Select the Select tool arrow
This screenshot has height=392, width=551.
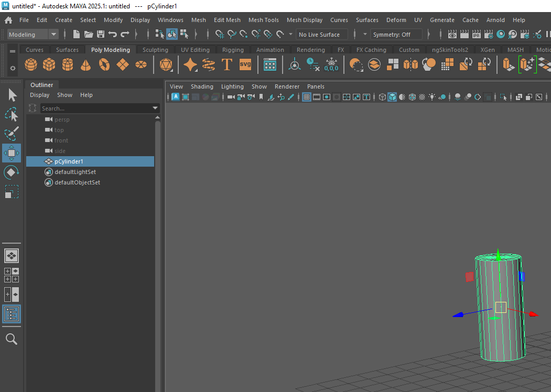12,95
